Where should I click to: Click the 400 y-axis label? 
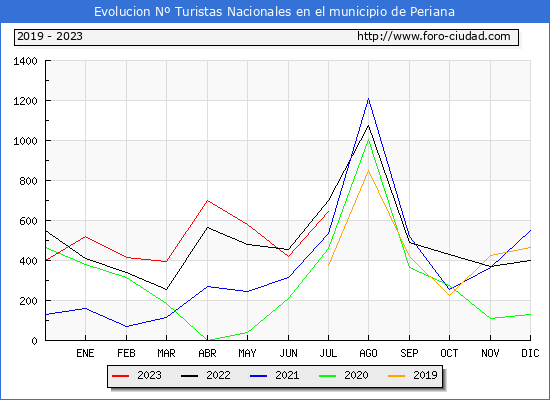point(28,261)
